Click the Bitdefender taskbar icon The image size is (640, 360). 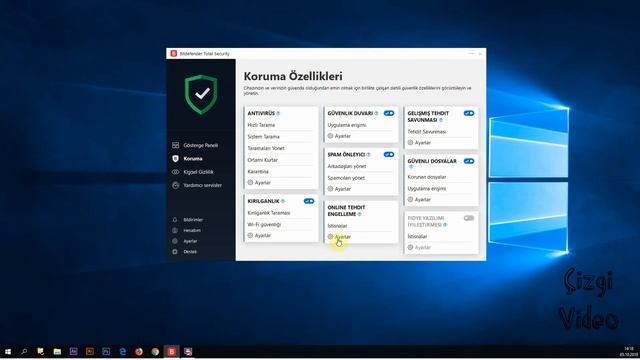(172, 351)
